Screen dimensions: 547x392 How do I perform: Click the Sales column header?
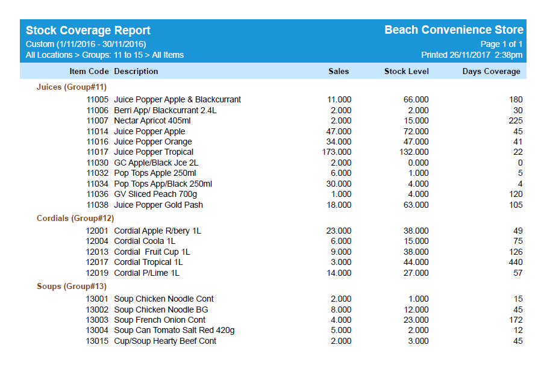339,71
